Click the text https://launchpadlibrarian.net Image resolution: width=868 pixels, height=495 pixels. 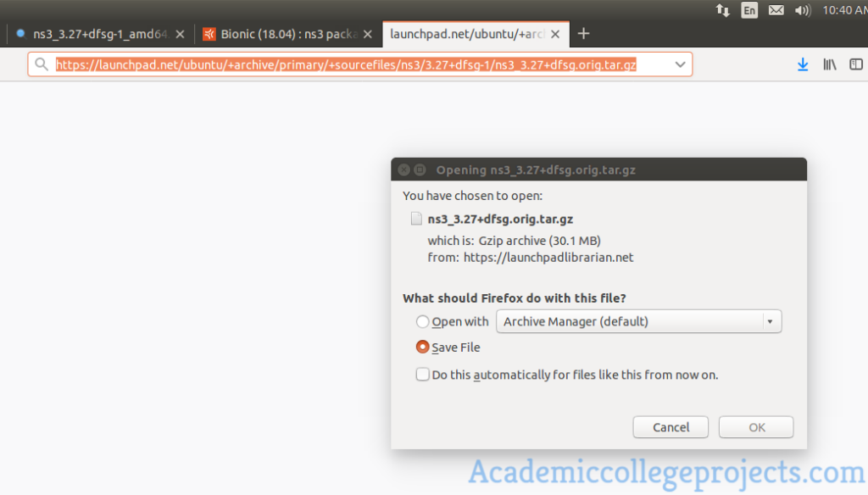[548, 258]
